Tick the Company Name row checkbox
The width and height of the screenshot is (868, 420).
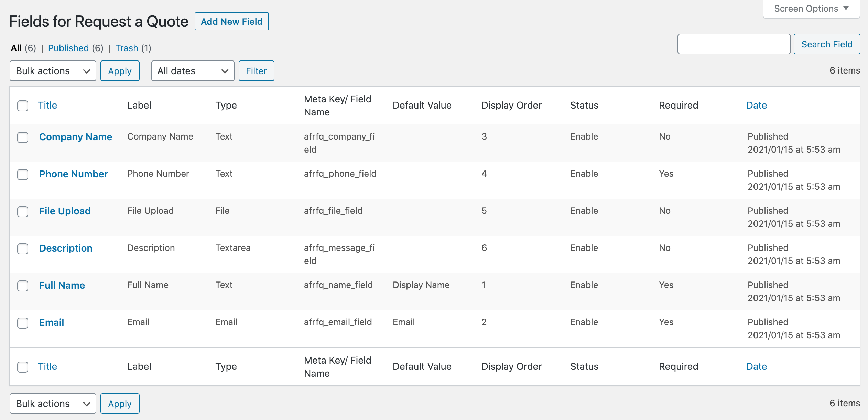click(x=23, y=137)
